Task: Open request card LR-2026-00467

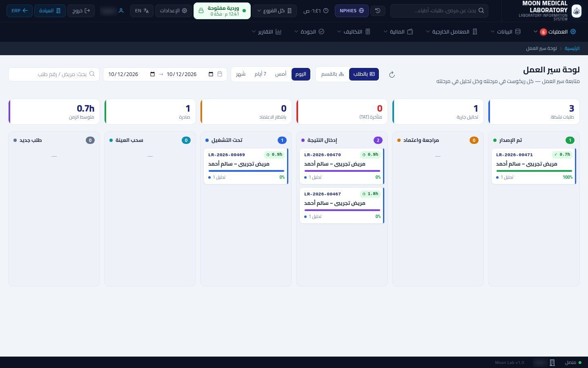Action: point(342,205)
